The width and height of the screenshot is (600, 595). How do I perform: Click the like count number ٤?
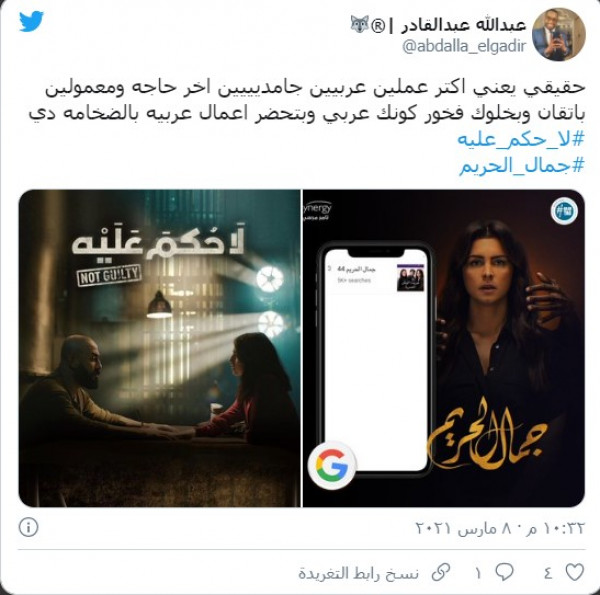click(548, 573)
